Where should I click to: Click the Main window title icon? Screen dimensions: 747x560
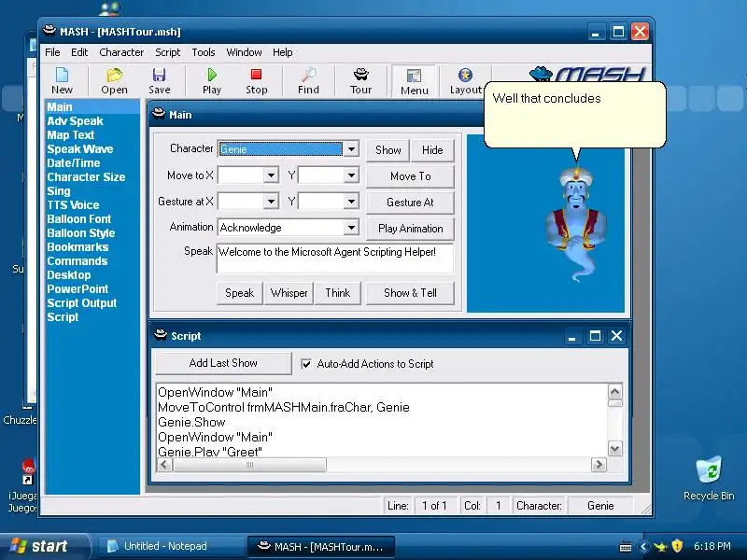(x=158, y=114)
